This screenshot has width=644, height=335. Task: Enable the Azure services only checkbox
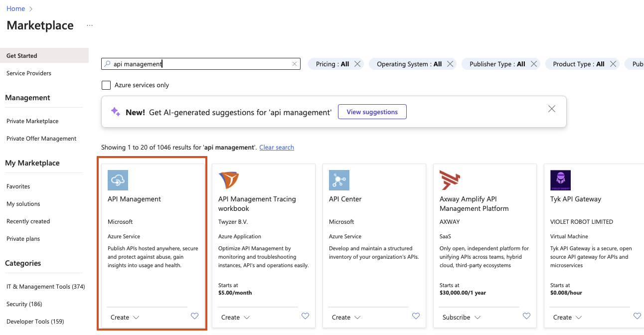106,85
